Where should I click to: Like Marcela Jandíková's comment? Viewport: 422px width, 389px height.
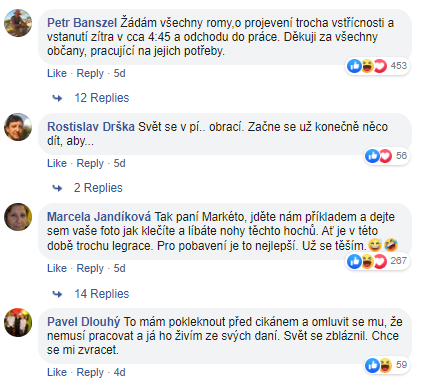[57, 268]
